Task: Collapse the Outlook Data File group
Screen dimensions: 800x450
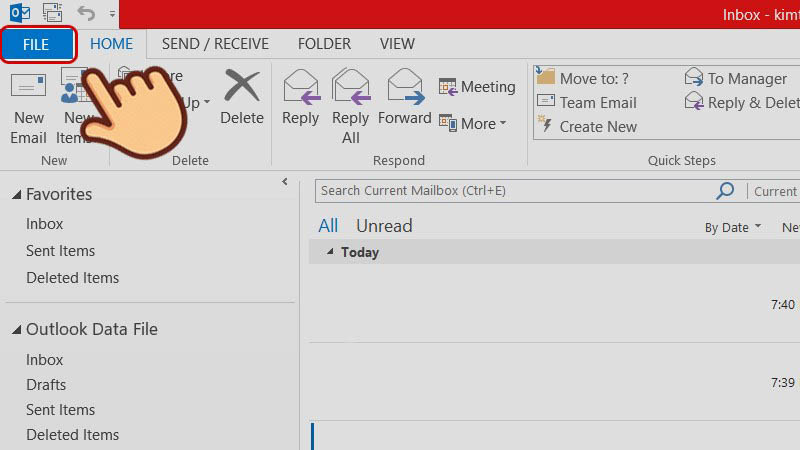Action: tap(16, 330)
